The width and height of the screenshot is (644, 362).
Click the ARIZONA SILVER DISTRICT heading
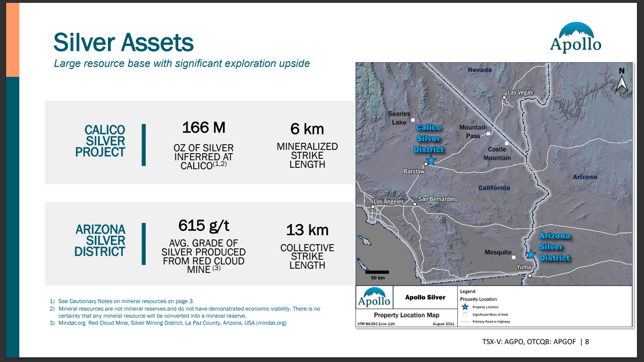(100, 240)
